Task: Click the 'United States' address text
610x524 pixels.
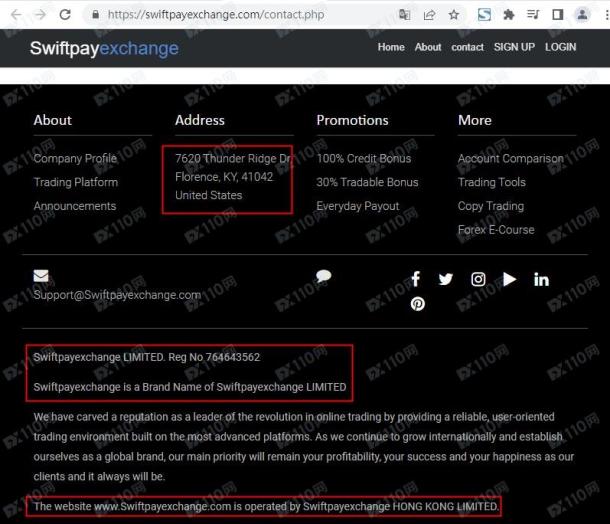Action: coord(209,195)
